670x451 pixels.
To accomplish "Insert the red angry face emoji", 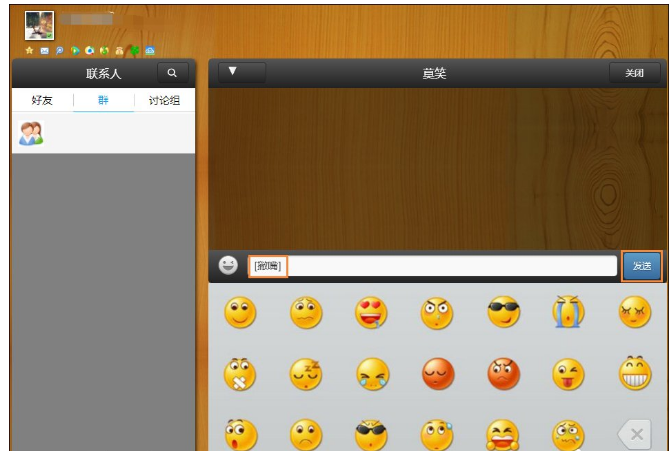I will coord(504,374).
